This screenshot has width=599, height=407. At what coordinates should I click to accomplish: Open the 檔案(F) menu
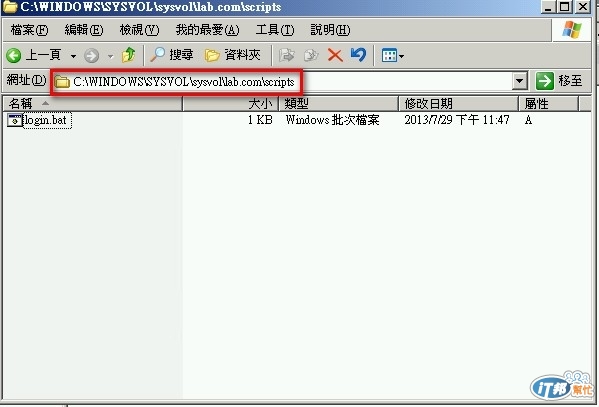[29, 30]
